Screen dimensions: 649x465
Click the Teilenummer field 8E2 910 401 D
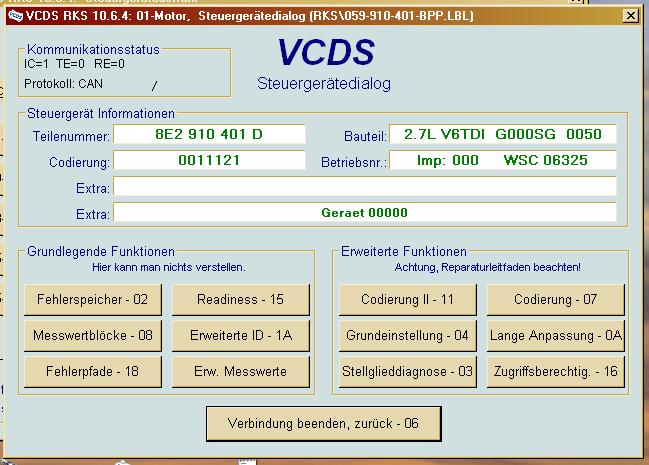209,134
